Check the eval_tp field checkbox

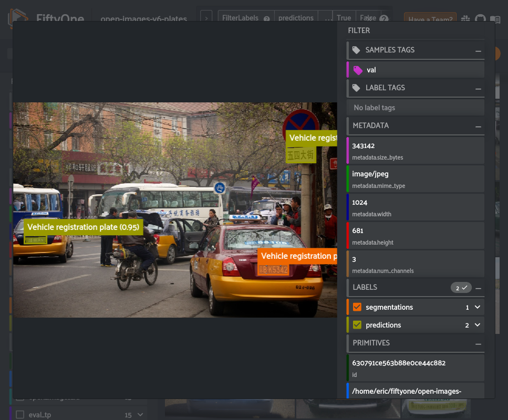(x=20, y=415)
